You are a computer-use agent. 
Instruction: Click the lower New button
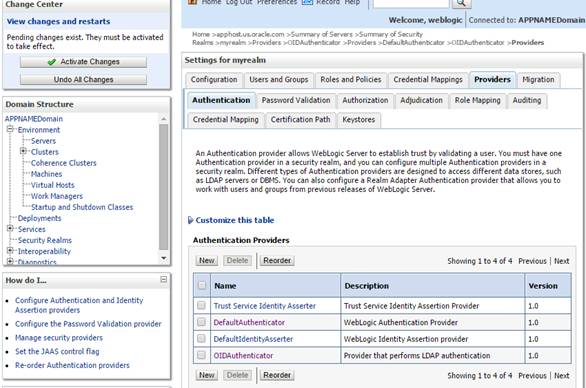click(207, 375)
